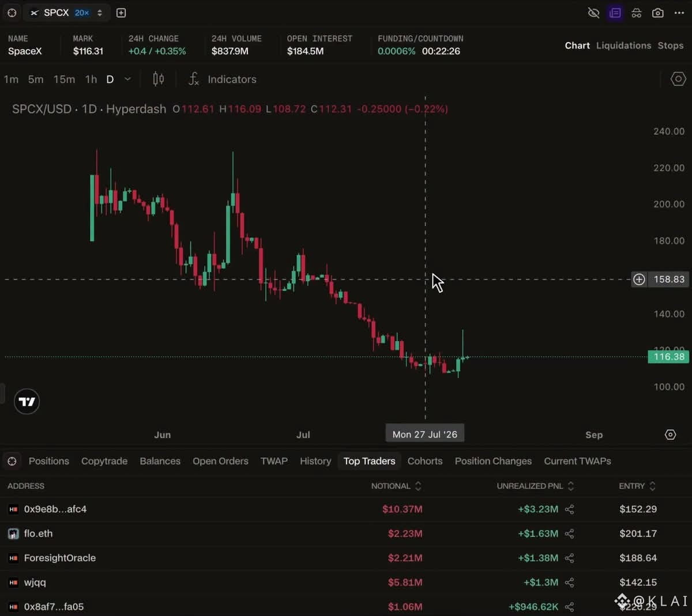Share the +$1.38M PNL row
Image resolution: width=692 pixels, height=616 pixels.
coord(569,558)
